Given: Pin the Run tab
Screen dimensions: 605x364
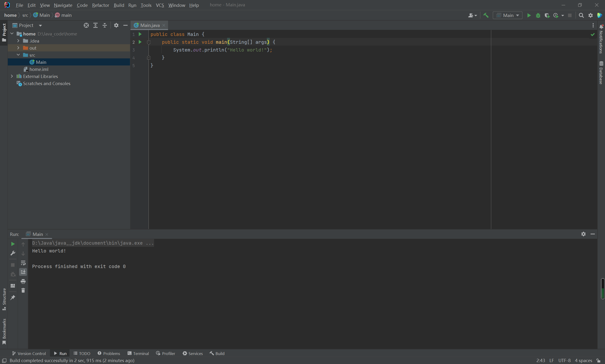Looking at the screenshot, I should (x=13, y=298).
